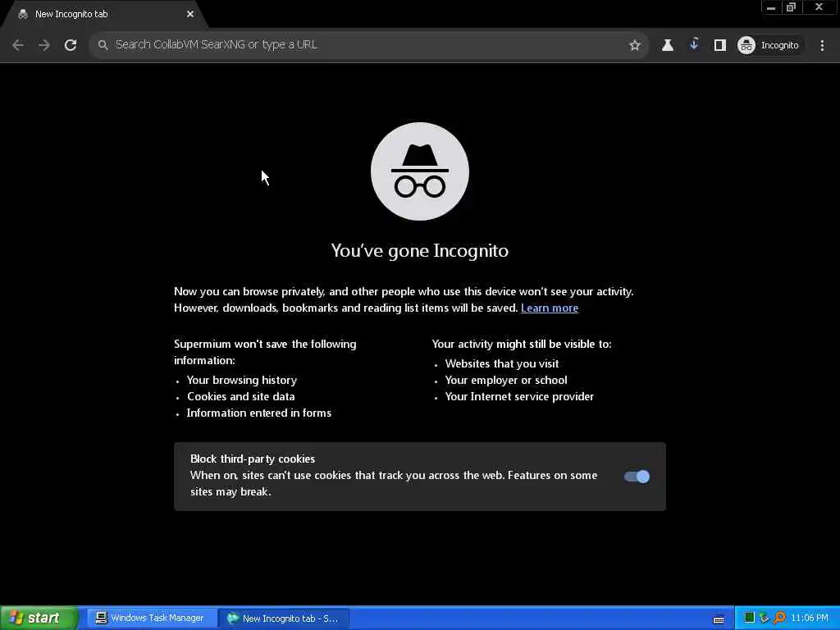Click the magnifier tray icon
Viewport: 840px width, 630px height.
tap(779, 618)
